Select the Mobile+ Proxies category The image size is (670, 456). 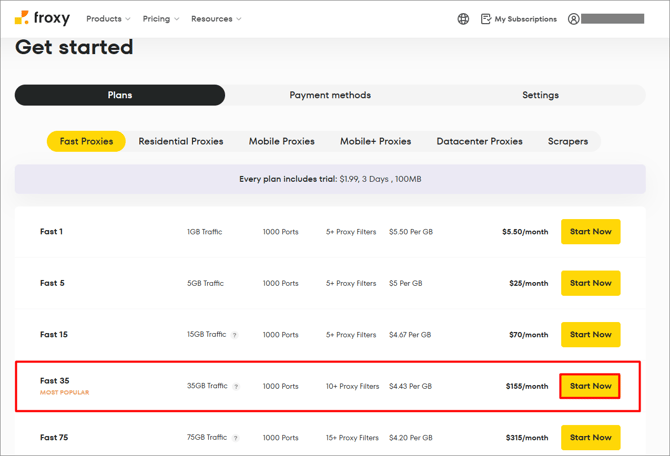click(x=376, y=141)
